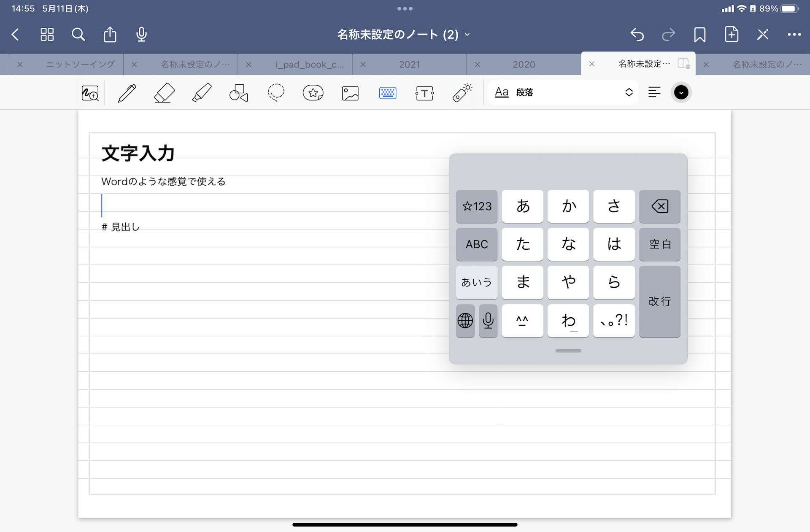Expand the note title dropdown chevron
This screenshot has width=810, height=532.
(x=467, y=35)
